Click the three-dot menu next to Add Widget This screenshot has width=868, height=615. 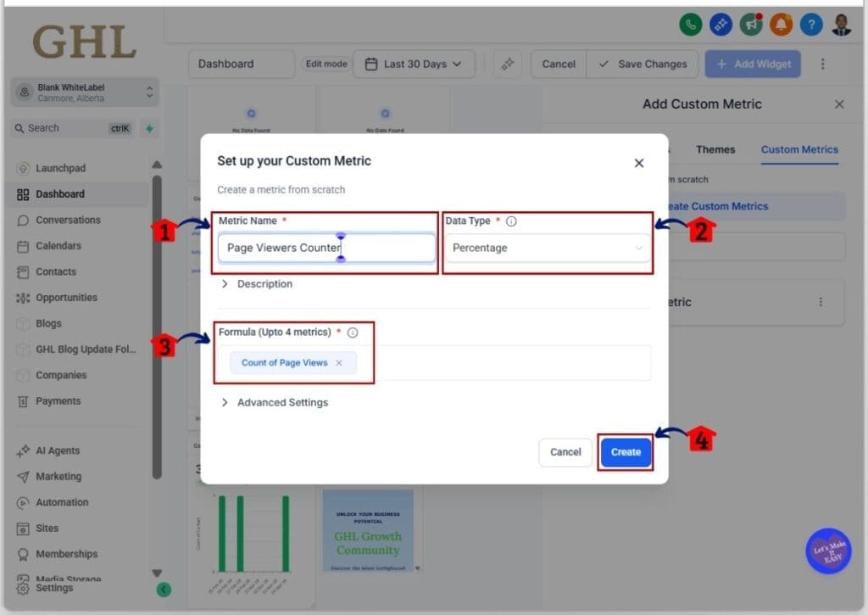(822, 64)
